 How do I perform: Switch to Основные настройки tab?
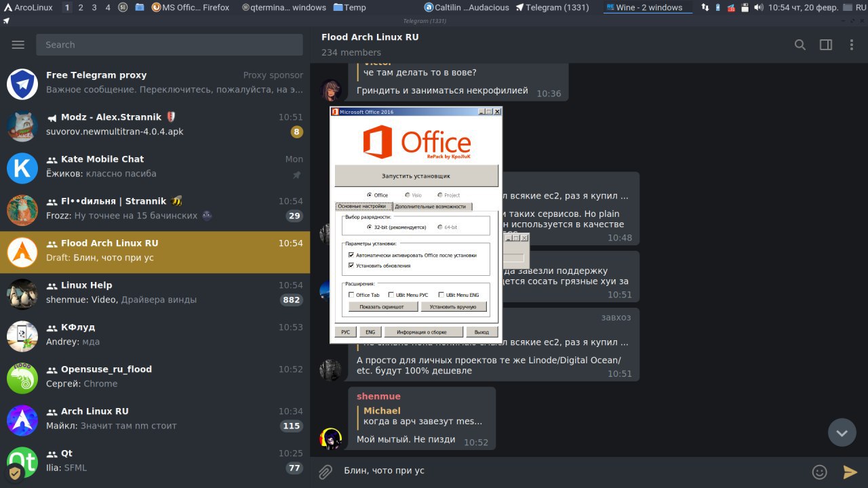click(363, 206)
